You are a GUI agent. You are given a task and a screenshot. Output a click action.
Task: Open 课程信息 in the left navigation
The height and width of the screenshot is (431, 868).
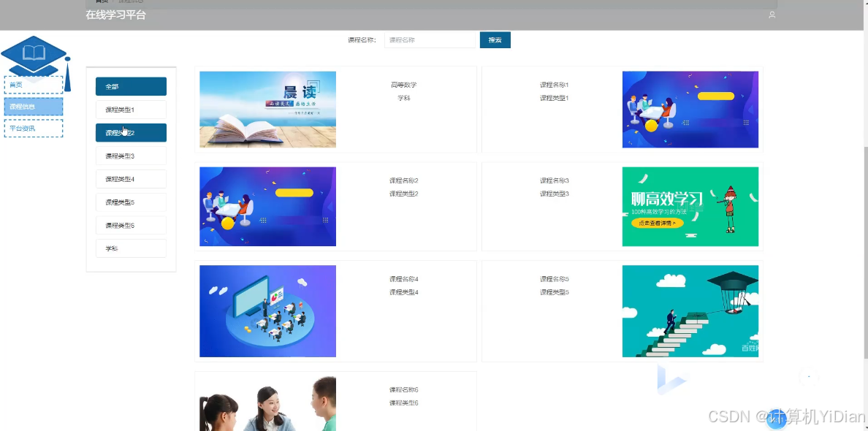33,106
